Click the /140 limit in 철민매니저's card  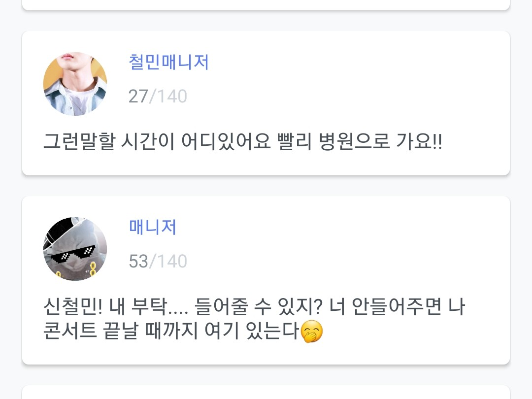click(x=168, y=96)
